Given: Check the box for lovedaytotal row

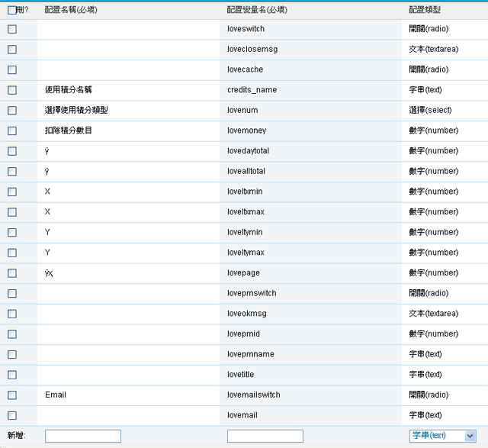Looking at the screenshot, I should [x=12, y=151].
